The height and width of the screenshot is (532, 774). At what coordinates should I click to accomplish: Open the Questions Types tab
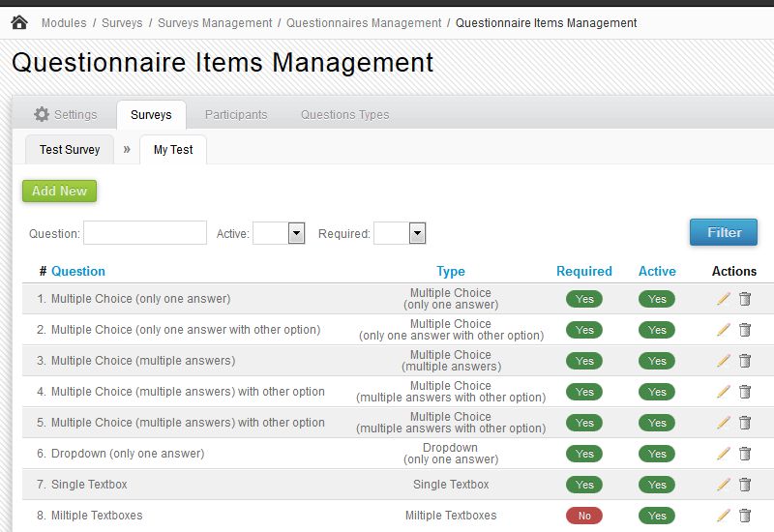tap(344, 114)
